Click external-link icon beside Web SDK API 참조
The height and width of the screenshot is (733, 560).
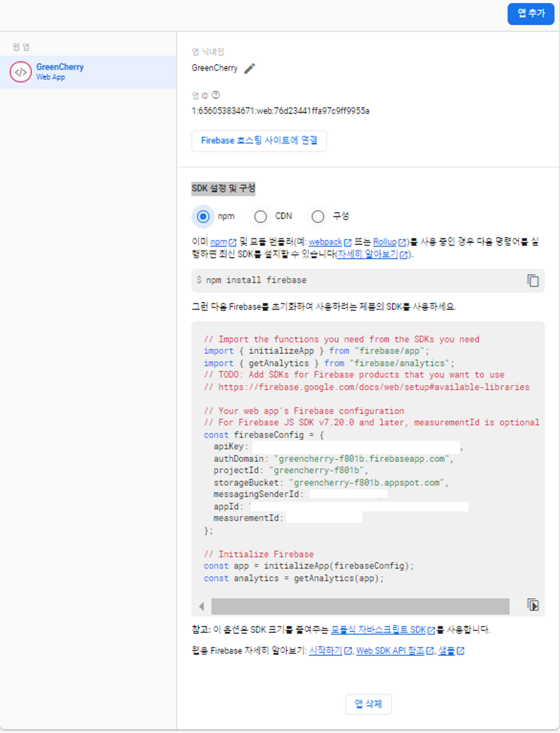(x=430, y=651)
